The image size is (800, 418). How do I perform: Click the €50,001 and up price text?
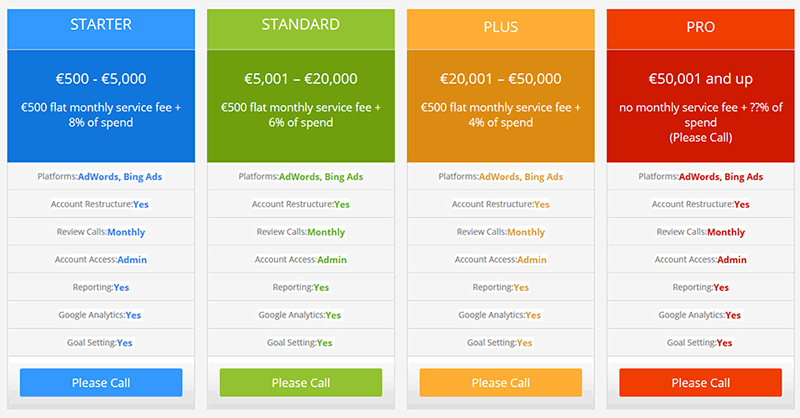click(701, 79)
